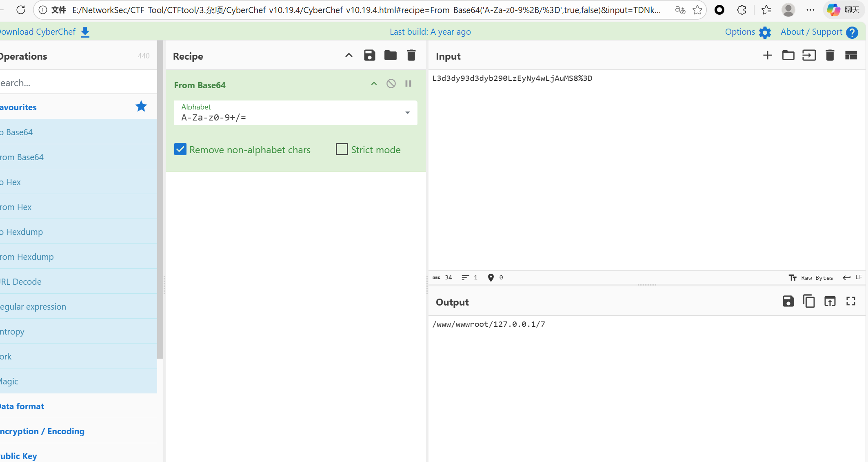Enable the Strict mode checkbox

(342, 150)
